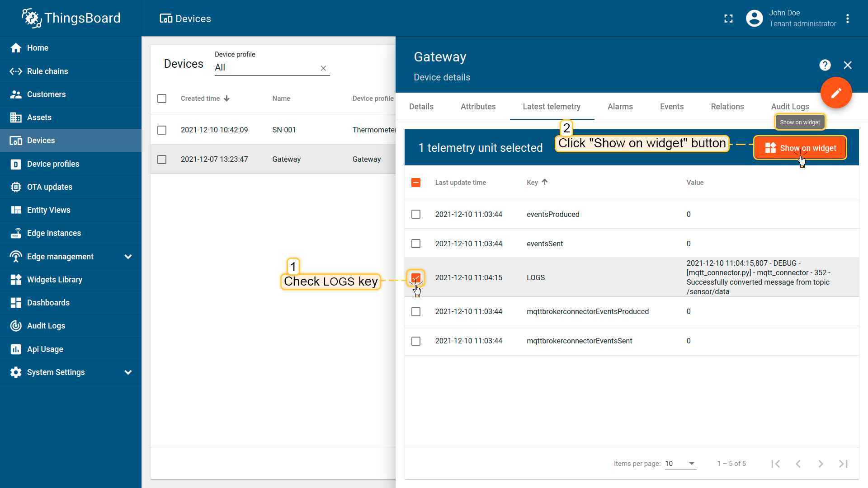The image size is (868, 488).
Task: Clear the Device profile filter
Action: click(x=323, y=68)
